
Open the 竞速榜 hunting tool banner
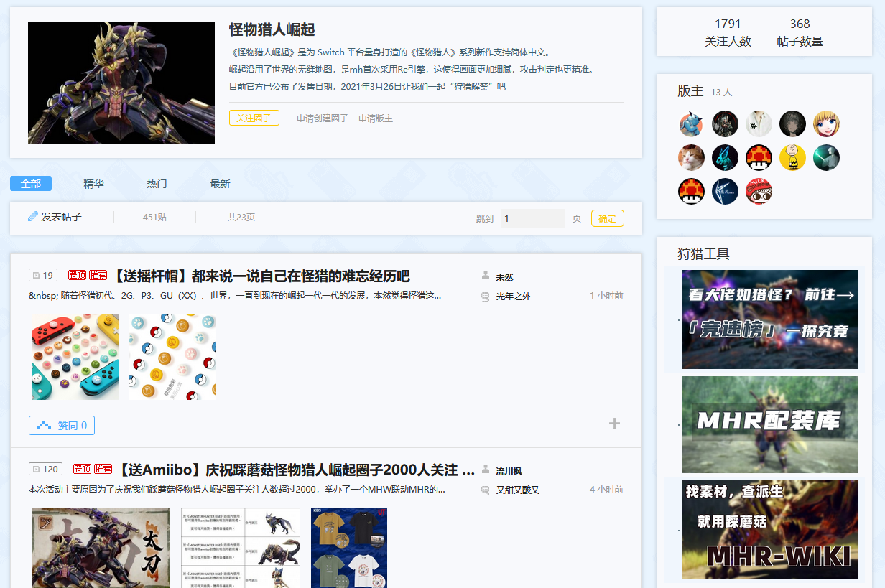tap(769, 319)
